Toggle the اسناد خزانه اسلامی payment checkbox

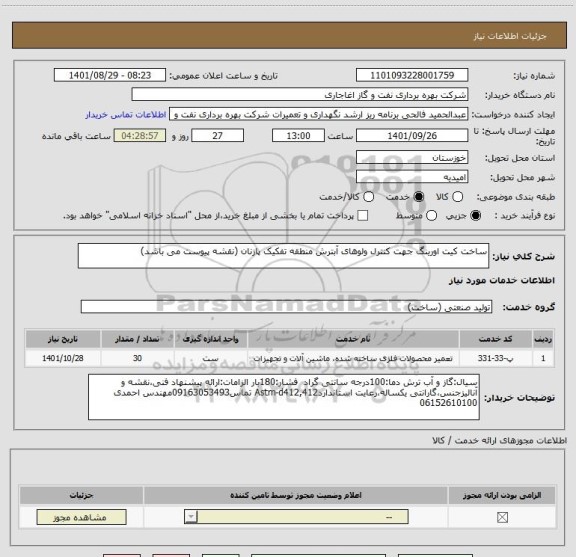coord(363,216)
